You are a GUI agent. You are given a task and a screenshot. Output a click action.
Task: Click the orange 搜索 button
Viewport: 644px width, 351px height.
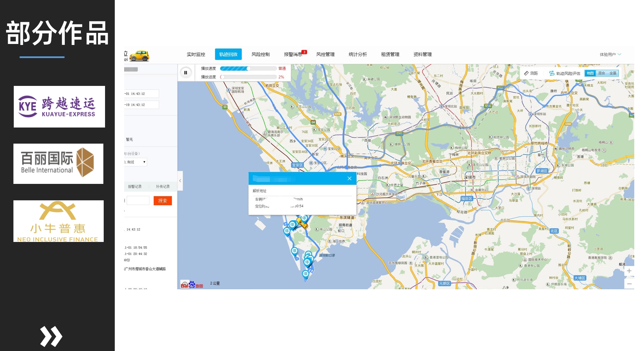(x=163, y=201)
